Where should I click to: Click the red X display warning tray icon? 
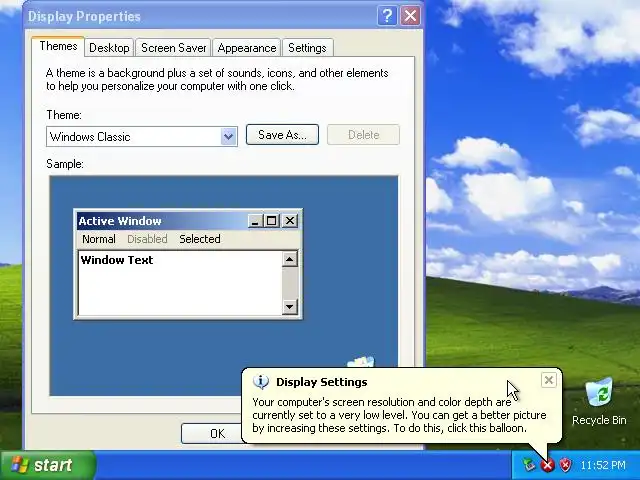pos(548,464)
